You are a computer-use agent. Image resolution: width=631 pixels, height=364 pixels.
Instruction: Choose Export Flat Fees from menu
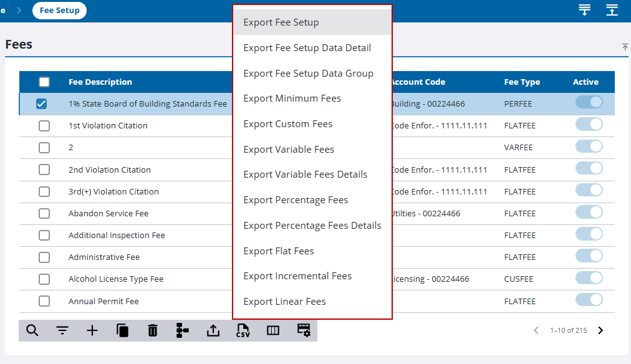coord(278,251)
